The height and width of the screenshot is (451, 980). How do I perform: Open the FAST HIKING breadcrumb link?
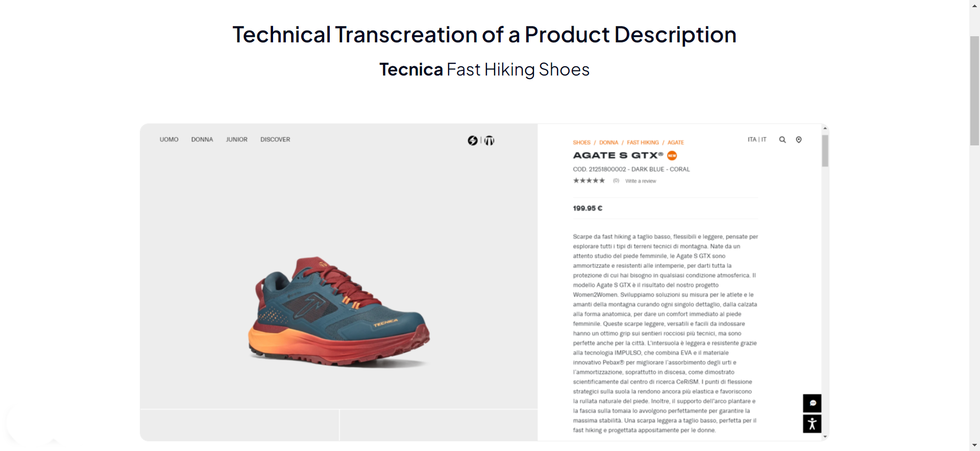pos(643,142)
